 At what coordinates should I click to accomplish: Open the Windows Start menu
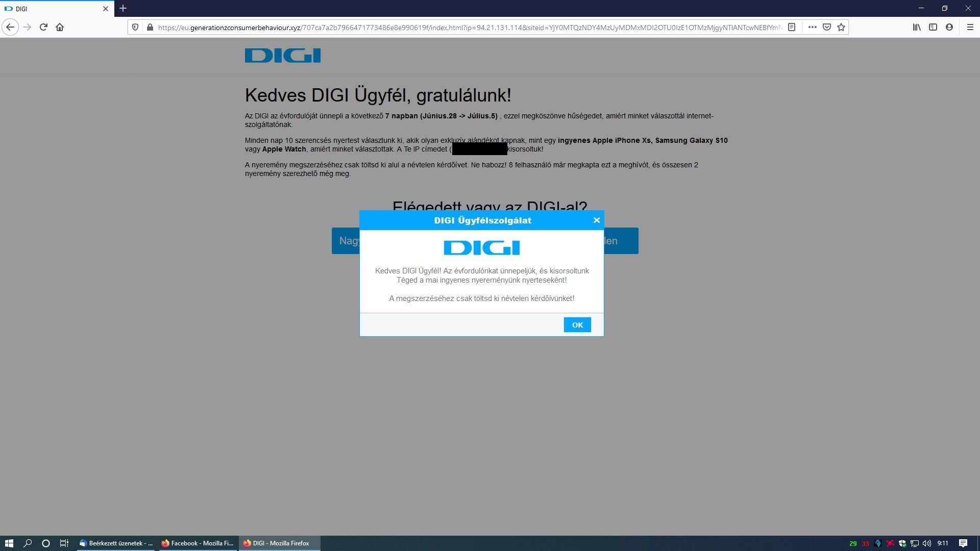9,543
